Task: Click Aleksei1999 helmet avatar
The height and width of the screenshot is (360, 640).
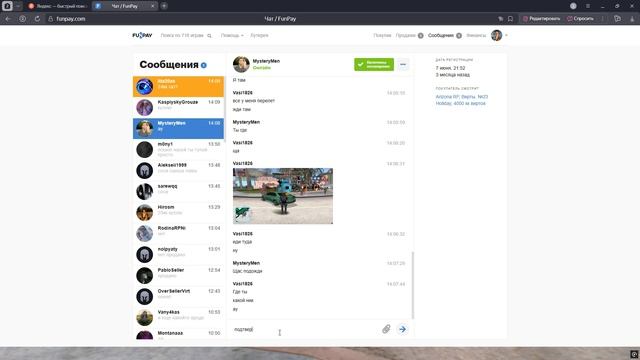Action: click(x=144, y=171)
